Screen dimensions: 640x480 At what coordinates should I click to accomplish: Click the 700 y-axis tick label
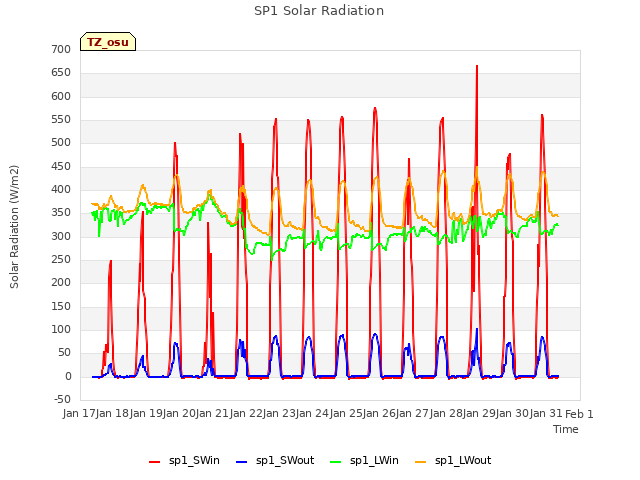pyautogui.click(x=61, y=49)
